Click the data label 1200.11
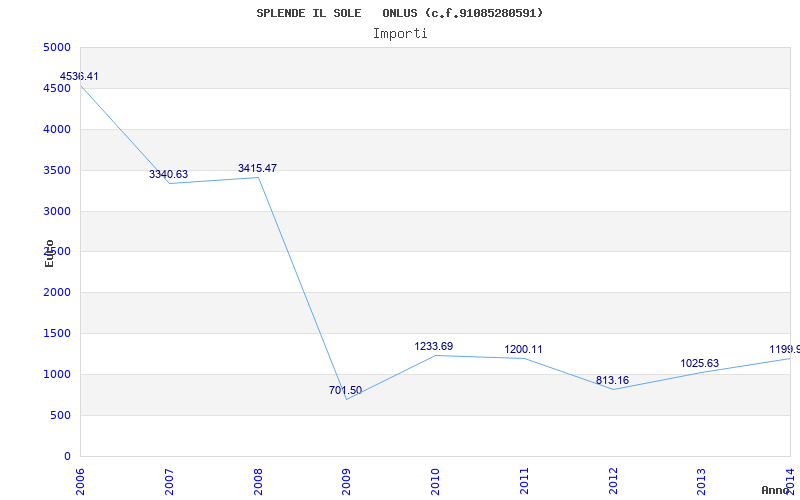This screenshot has width=800, height=500. pyautogui.click(x=523, y=349)
